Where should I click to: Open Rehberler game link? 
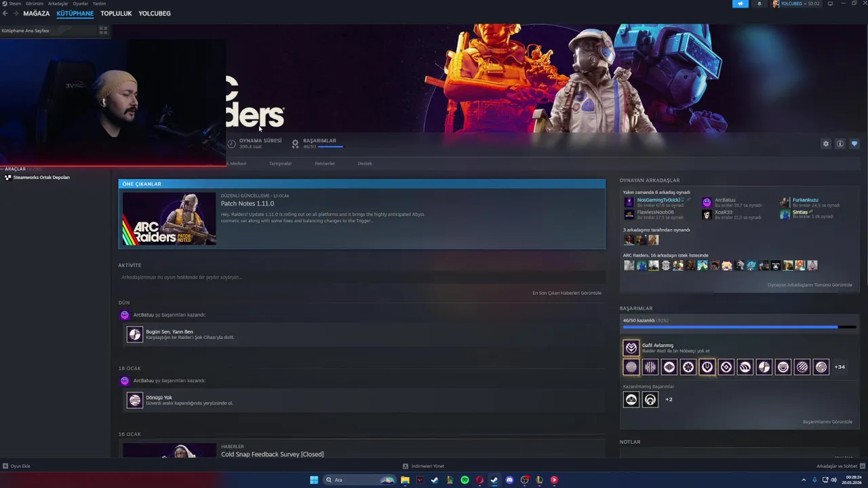point(325,163)
